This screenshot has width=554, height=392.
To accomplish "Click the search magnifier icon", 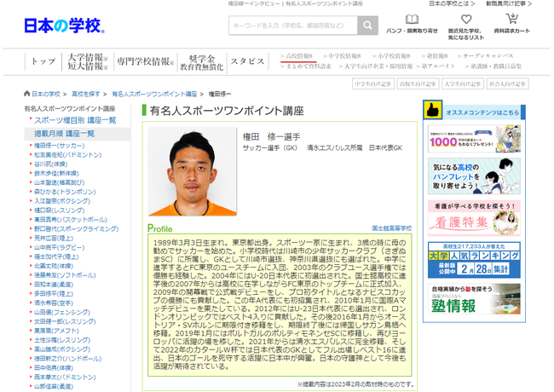I will tap(368, 26).
